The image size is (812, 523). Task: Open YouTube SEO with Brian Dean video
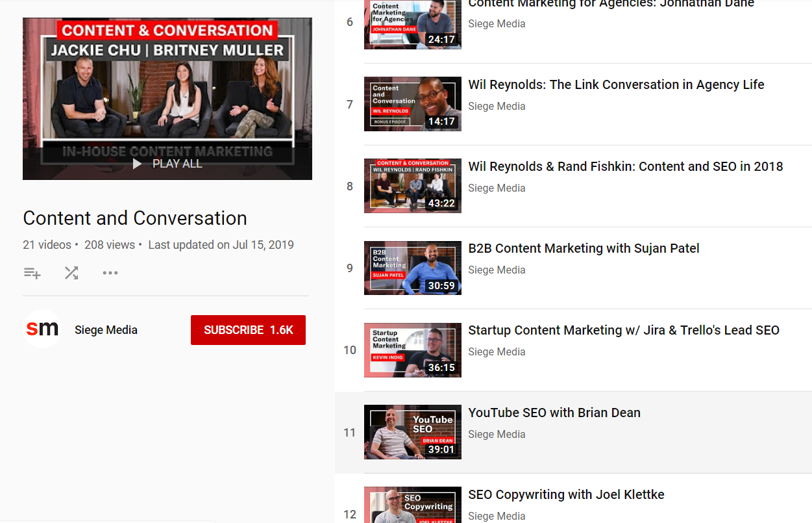[554, 413]
